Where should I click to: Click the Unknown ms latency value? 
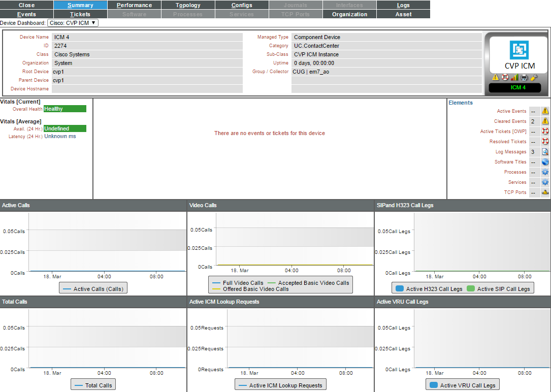[60, 136]
